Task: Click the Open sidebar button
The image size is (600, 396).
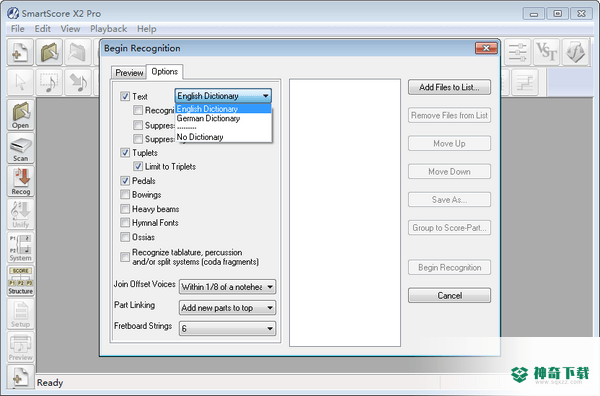Action: click(20, 115)
